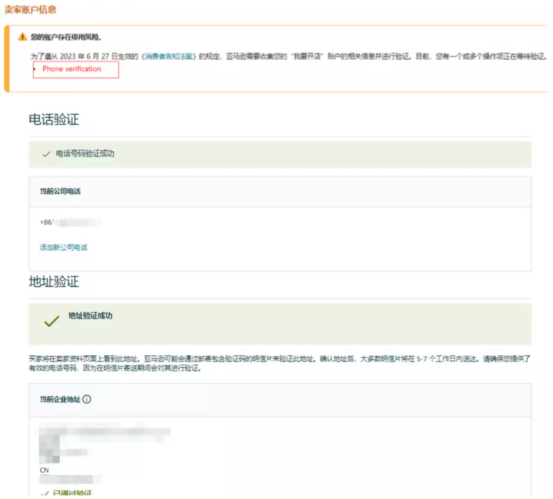Click the 当前企业地址 panel header
The image size is (553, 499).
tap(280, 399)
